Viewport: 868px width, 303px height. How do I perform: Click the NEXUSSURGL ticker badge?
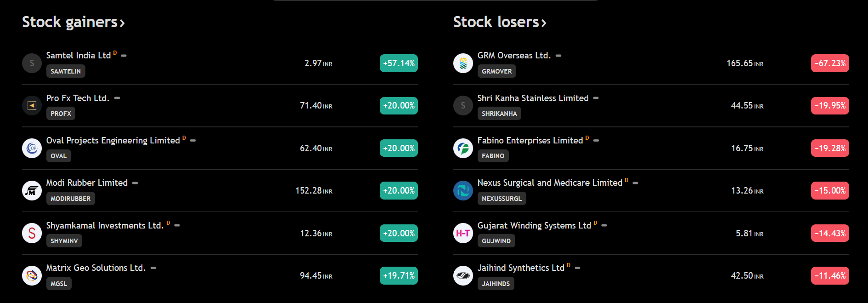[502, 199]
